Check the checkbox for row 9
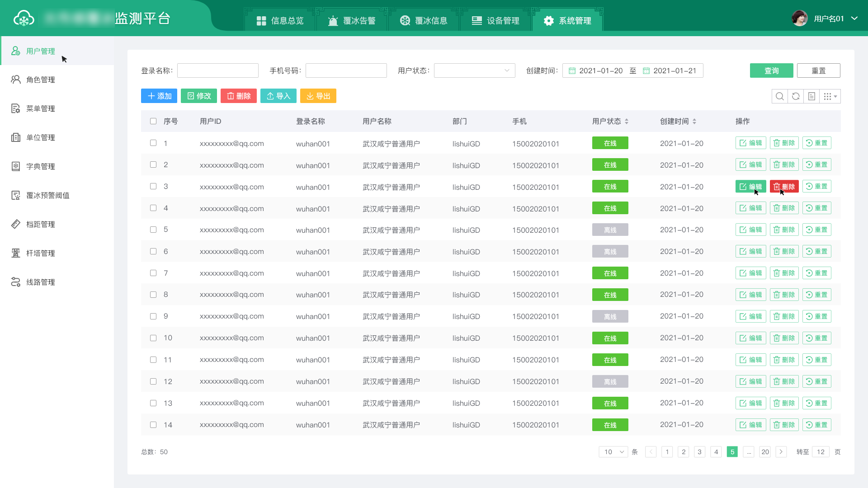The image size is (868, 488). click(153, 316)
